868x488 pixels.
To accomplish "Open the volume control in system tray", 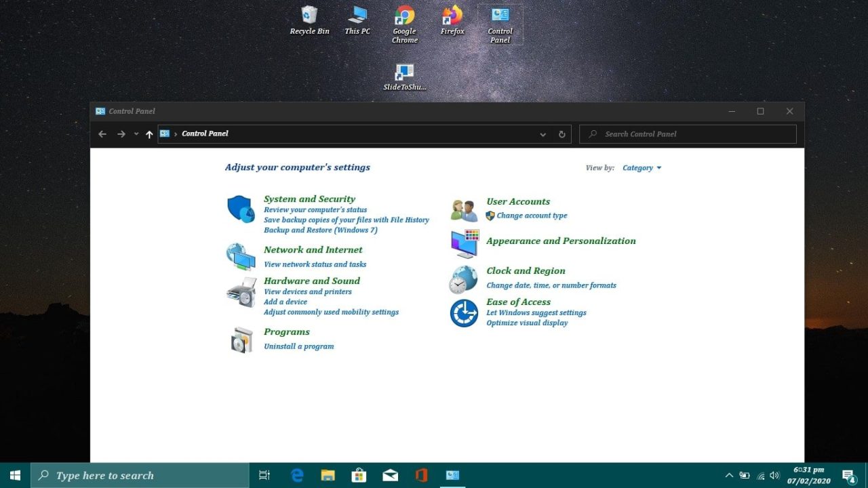I will (774, 476).
